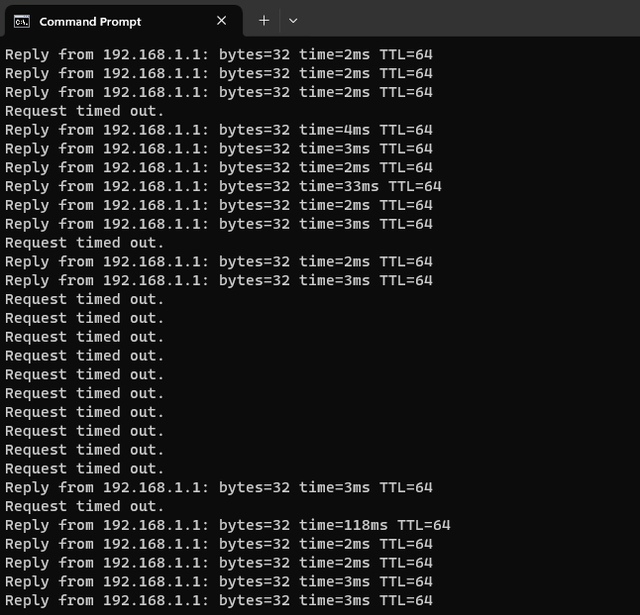Click bytes=32 text in the time=4ms reply

(x=254, y=130)
